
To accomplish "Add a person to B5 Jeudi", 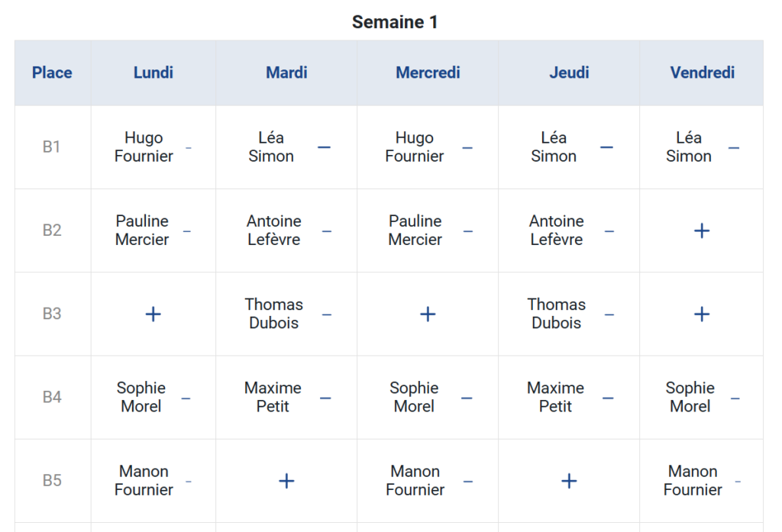I will click(x=569, y=481).
